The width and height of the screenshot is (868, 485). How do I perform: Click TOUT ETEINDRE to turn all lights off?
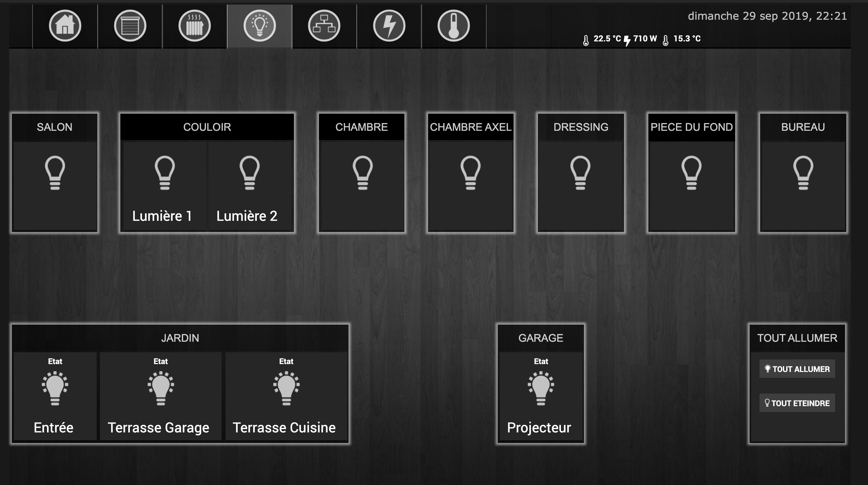point(798,403)
